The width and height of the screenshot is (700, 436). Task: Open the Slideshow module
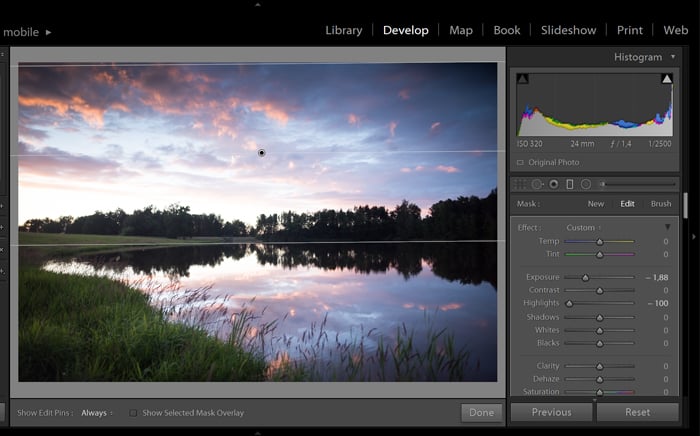(568, 30)
